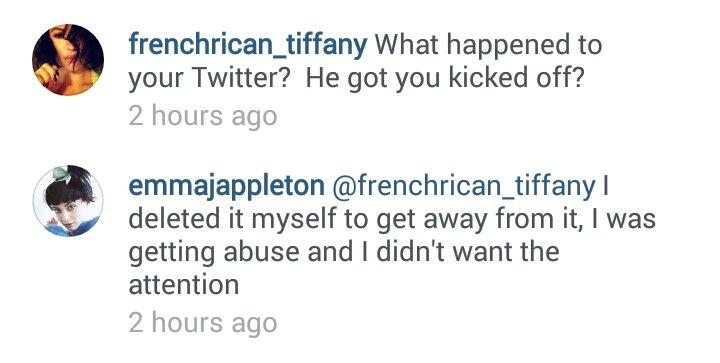Follow the @frenchrican_tiffany mention in the reply
The width and height of the screenshot is (720, 363).
tap(463, 186)
